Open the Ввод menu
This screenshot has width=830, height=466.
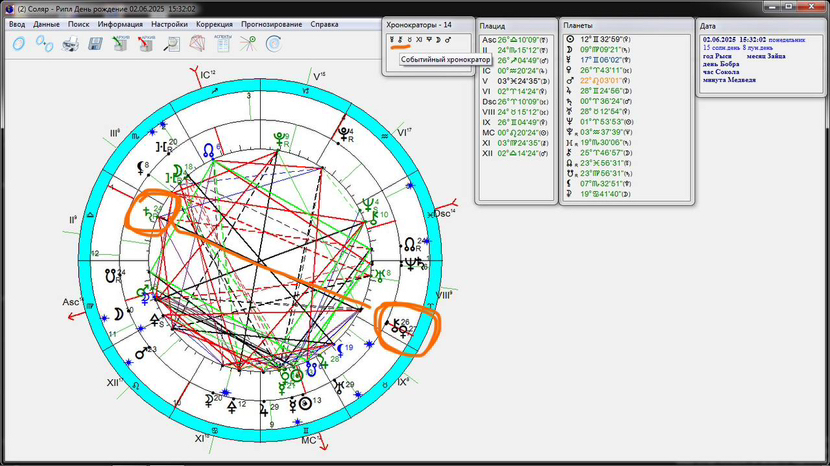pos(17,24)
